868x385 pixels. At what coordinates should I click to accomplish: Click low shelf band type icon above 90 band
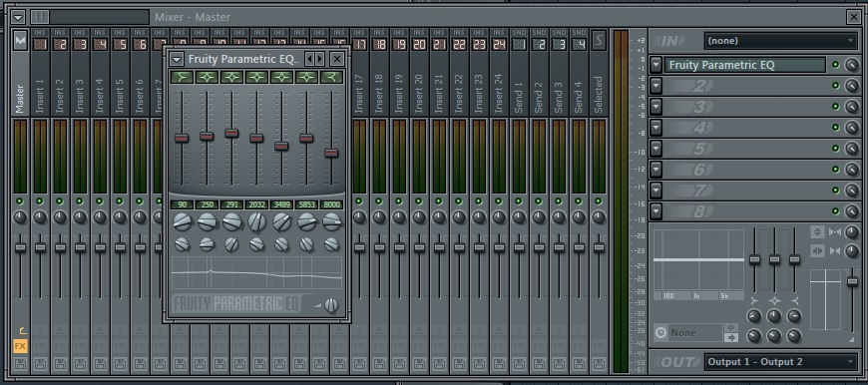tap(182, 77)
